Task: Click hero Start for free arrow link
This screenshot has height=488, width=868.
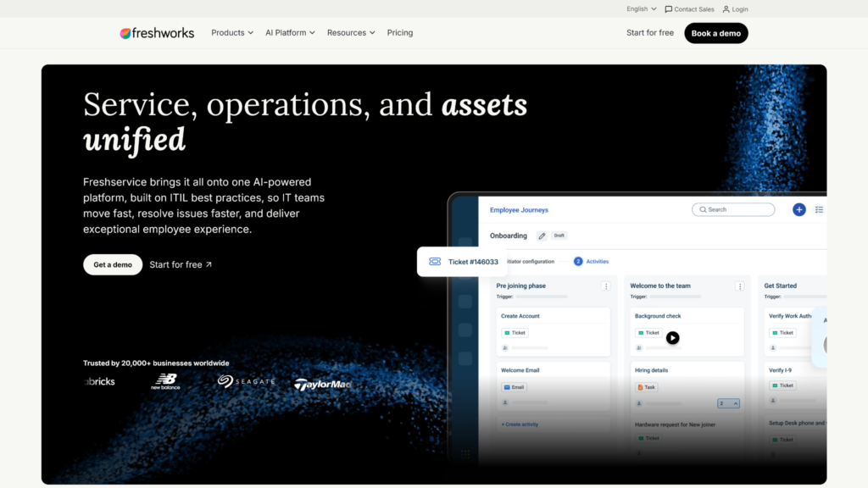Action: (181, 264)
